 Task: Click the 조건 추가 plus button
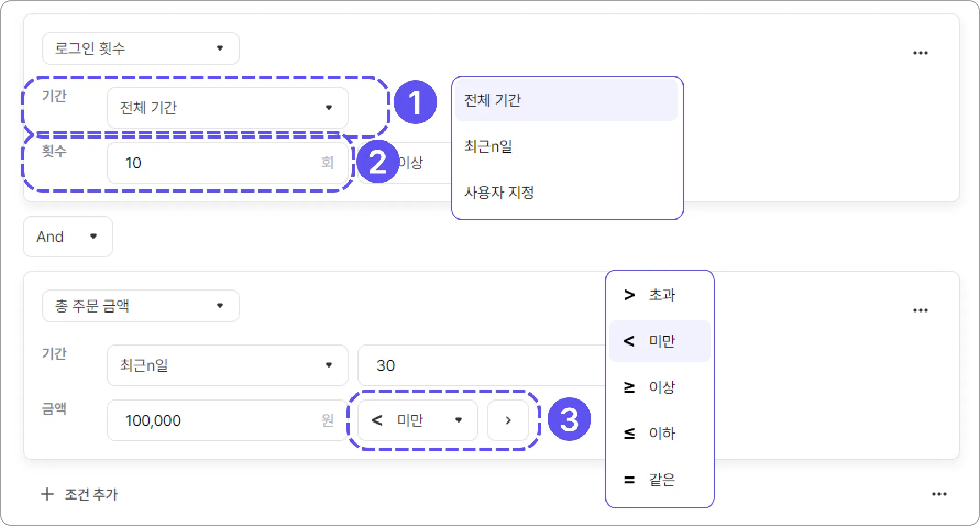coord(80,494)
